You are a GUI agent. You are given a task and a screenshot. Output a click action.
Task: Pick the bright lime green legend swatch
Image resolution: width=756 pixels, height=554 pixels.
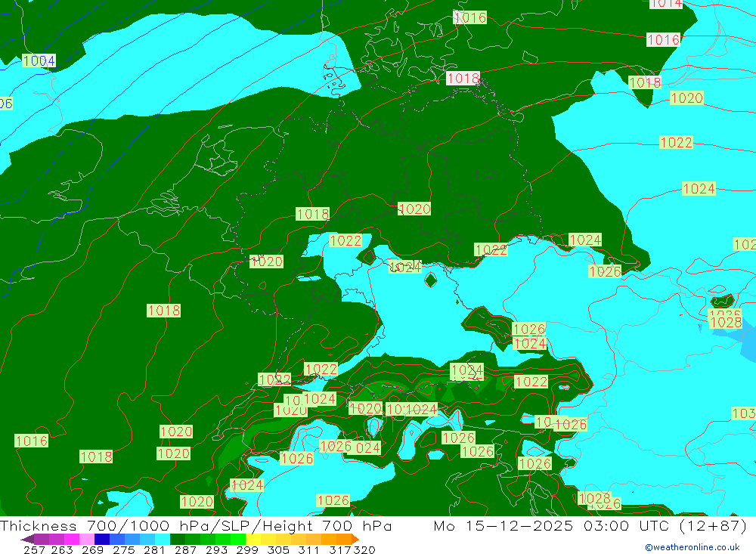[x=238, y=539]
